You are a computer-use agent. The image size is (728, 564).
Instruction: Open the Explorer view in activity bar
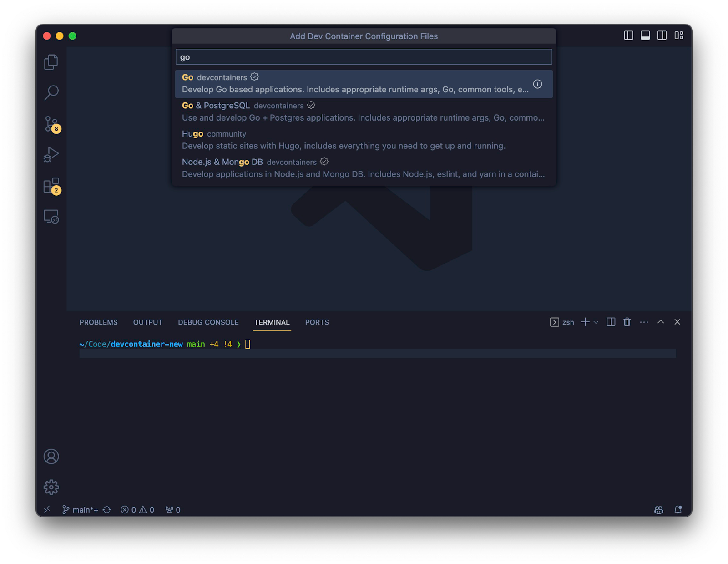tap(51, 62)
